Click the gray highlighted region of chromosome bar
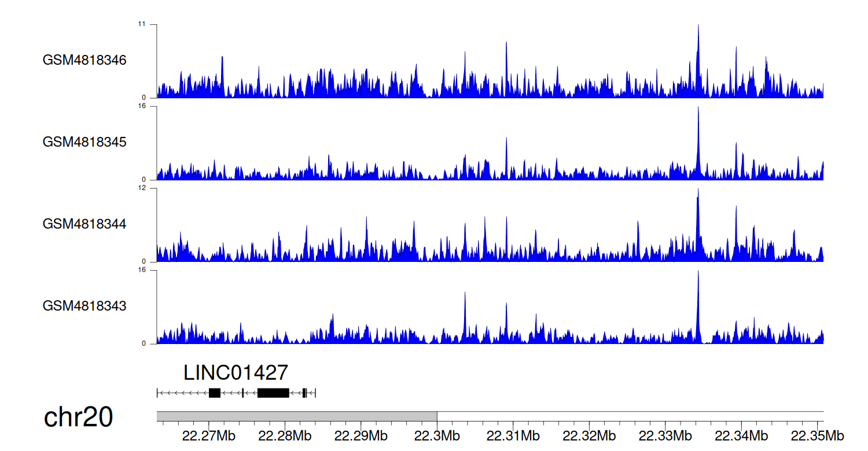Screen dimensions: 868x451 (x=296, y=416)
